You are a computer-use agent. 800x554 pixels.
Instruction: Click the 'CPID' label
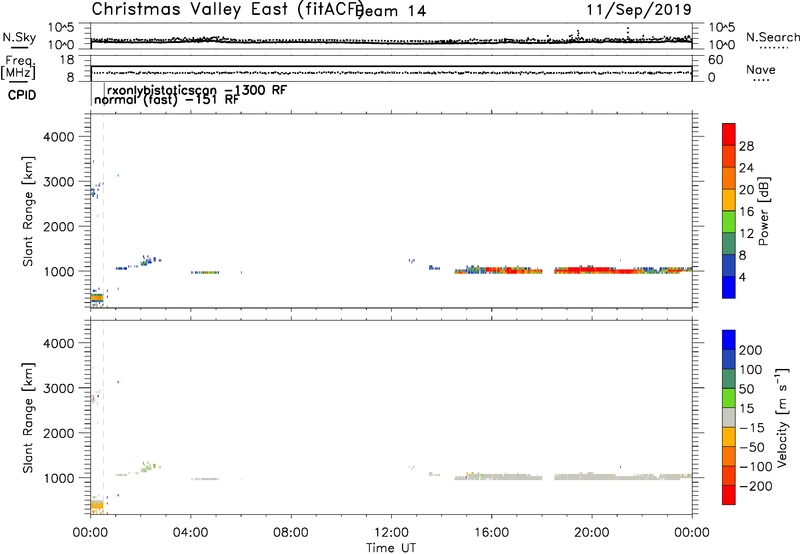pos(22,95)
